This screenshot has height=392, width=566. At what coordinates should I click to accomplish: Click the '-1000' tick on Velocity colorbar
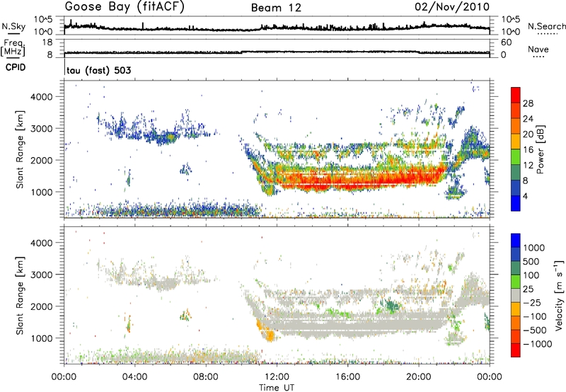tap(538, 344)
